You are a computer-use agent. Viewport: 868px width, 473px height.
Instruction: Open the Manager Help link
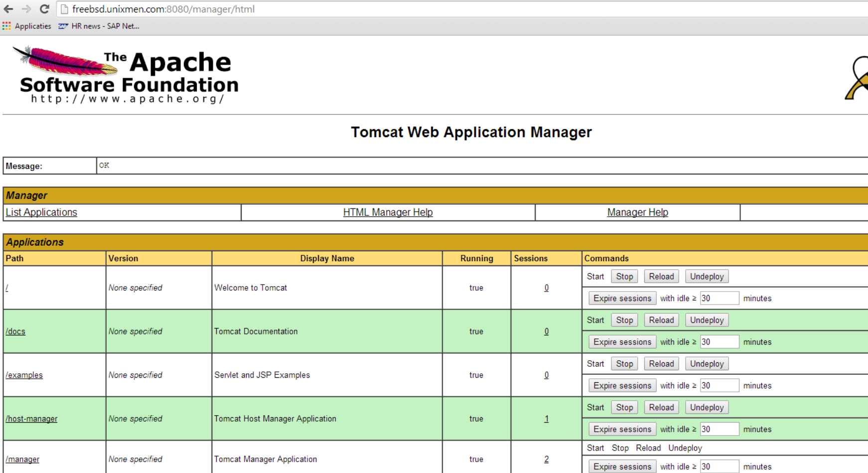637,212
